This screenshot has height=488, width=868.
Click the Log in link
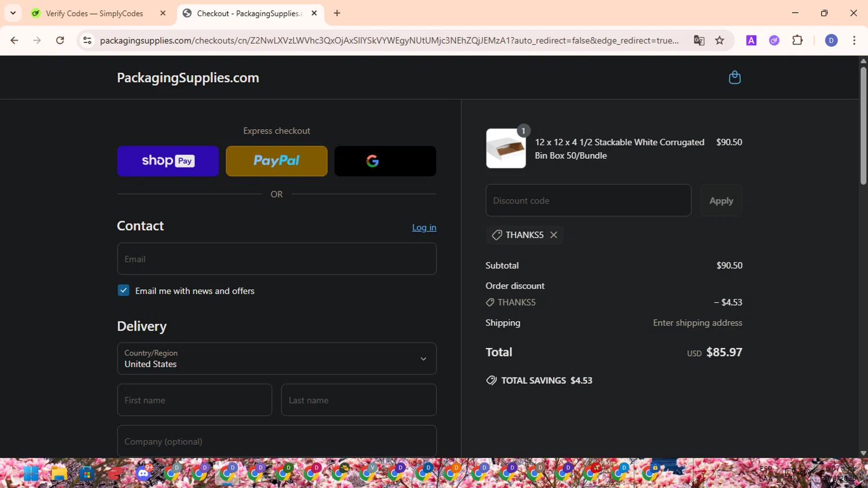[x=424, y=228]
